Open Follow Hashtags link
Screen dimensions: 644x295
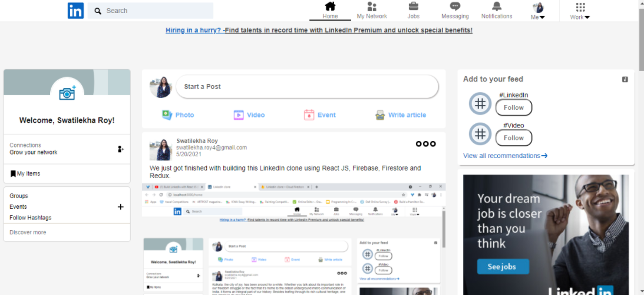pos(31,217)
